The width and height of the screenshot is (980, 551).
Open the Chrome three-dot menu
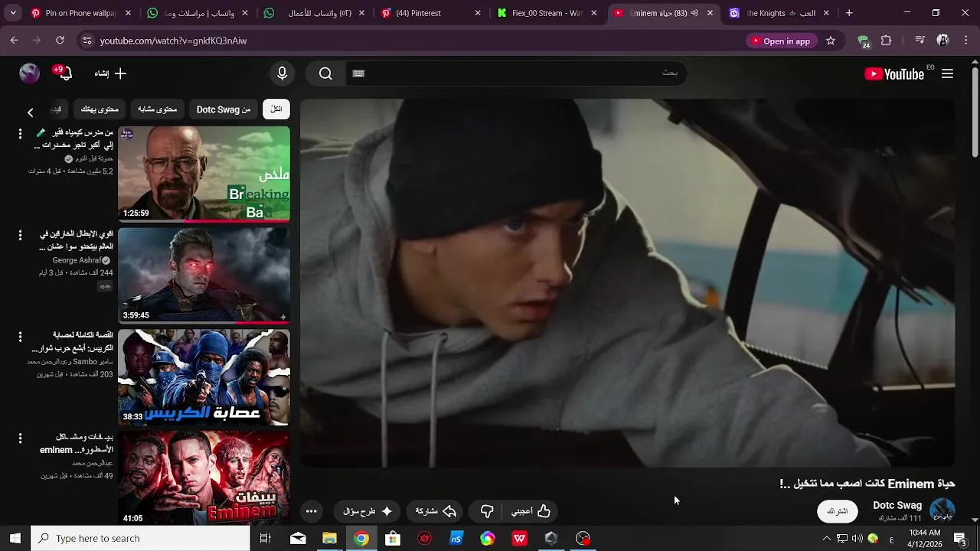click(x=965, y=41)
